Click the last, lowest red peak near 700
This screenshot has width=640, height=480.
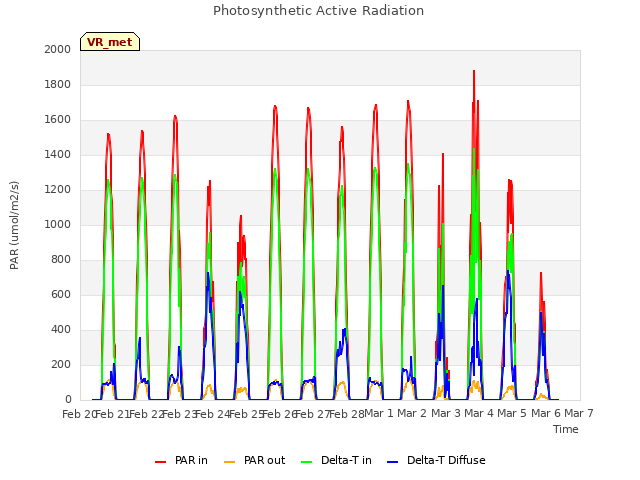(541, 273)
